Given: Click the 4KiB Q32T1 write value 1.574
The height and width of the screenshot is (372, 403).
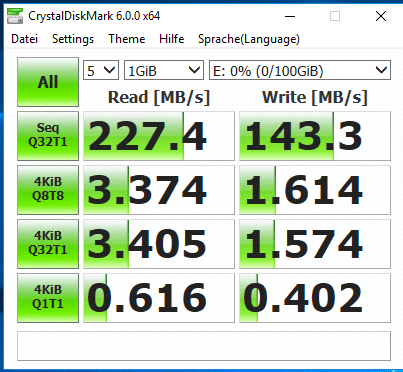Looking at the screenshot, I should coord(315,244).
